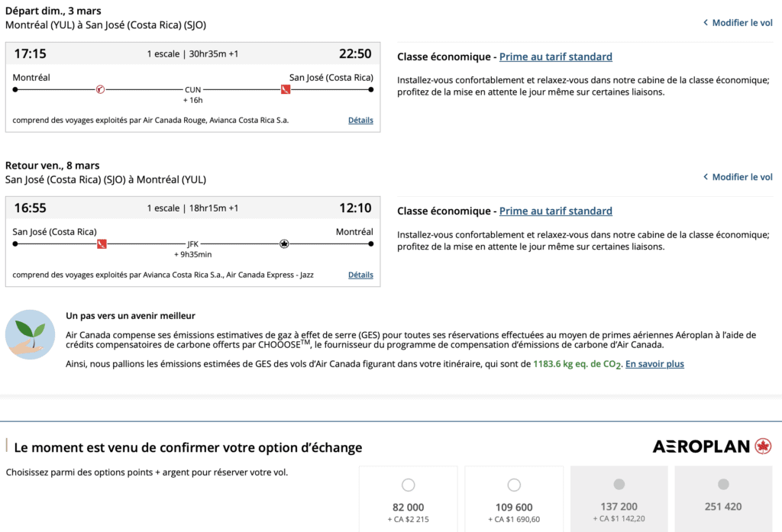782x532 pixels.
Task: Open Détails for the return flight
Action: [360, 275]
